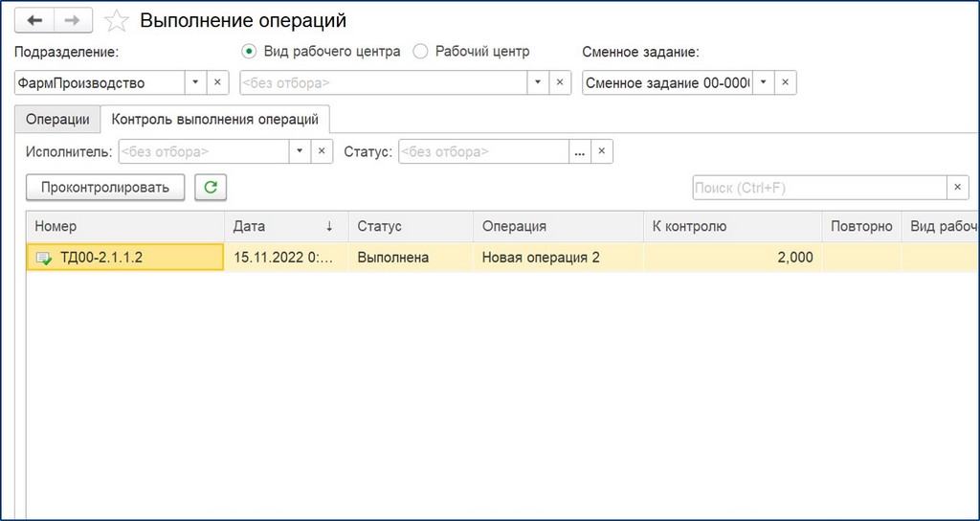Viewport: 980px width, 521px height.
Task: Clear the Исполнитель filter with its X
Action: (322, 151)
